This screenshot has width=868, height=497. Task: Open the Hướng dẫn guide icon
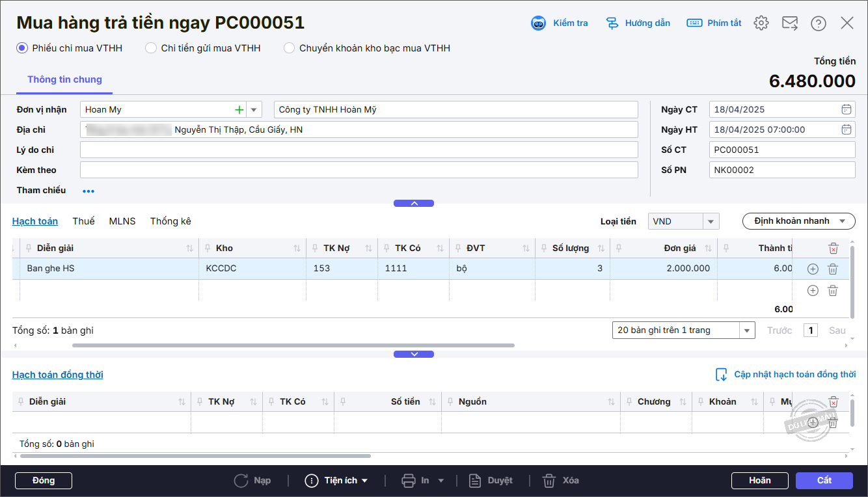point(612,23)
